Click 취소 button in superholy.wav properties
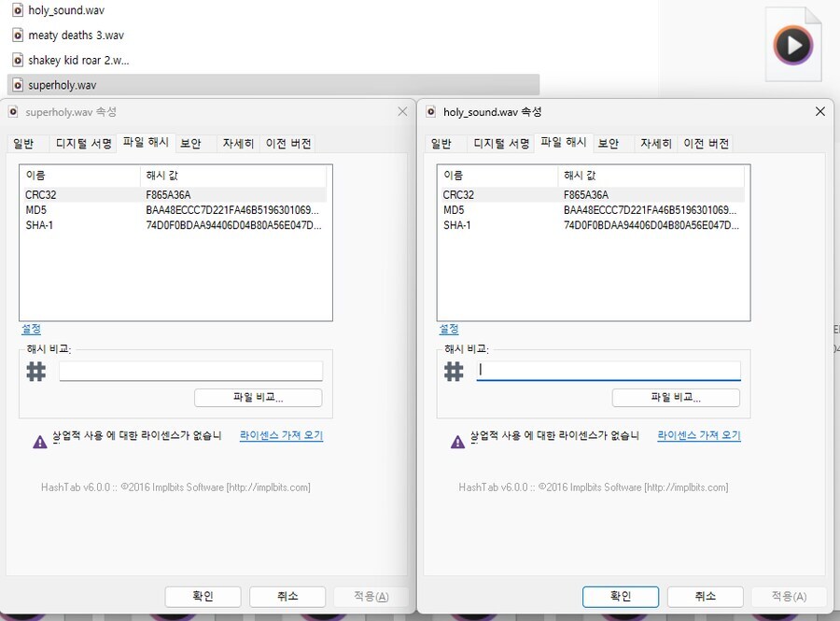 click(x=287, y=597)
